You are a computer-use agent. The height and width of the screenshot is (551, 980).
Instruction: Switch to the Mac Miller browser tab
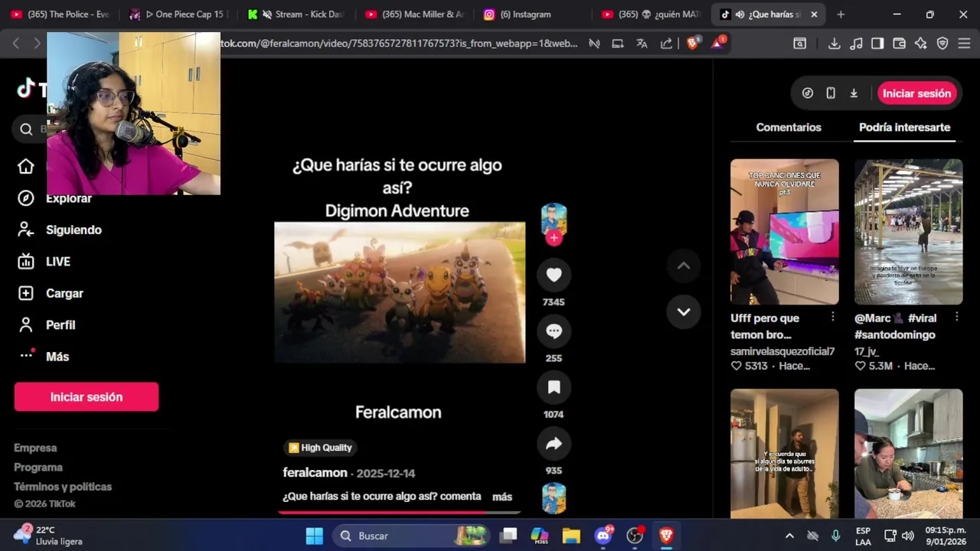click(x=415, y=15)
